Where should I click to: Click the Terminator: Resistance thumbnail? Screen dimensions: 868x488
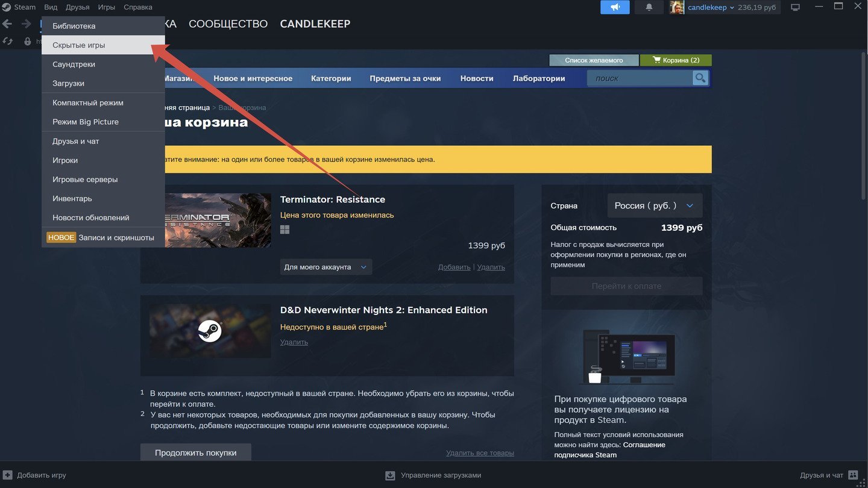210,220
